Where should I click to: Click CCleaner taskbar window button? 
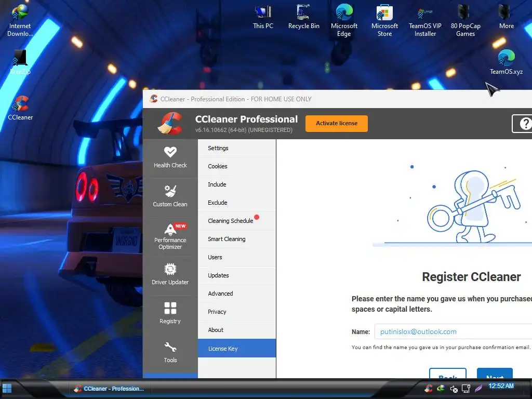(x=109, y=389)
